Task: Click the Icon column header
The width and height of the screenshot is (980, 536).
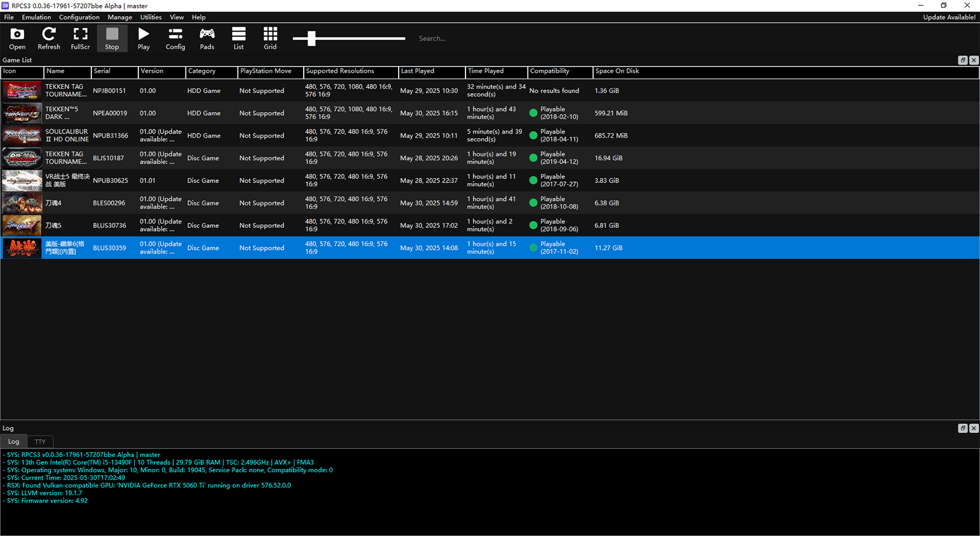Action: (22, 72)
